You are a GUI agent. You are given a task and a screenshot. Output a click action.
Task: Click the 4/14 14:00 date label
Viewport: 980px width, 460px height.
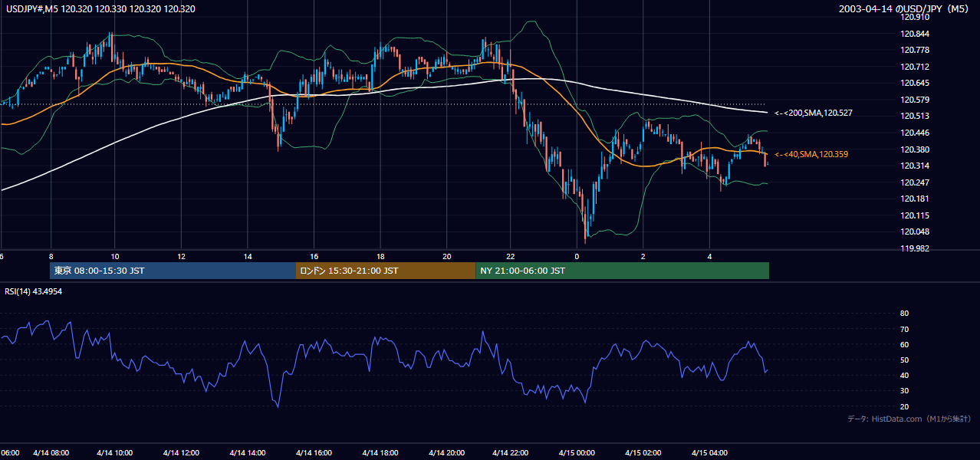point(247,452)
